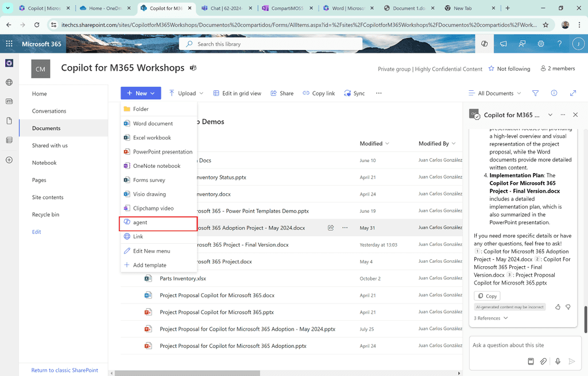Open the Settings gear in the header
Screen dimensions: 588x376
click(541, 44)
